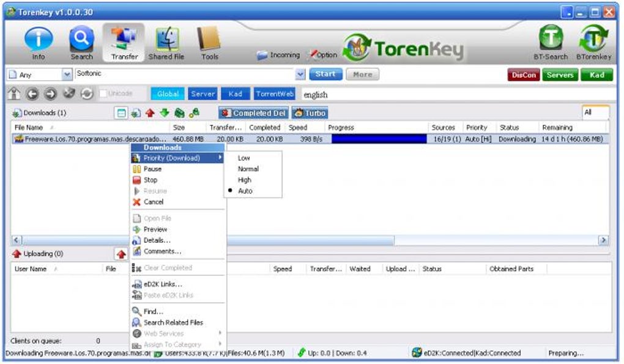Open Comments from the context menu
The width and height of the screenshot is (624, 364).
click(x=177, y=251)
